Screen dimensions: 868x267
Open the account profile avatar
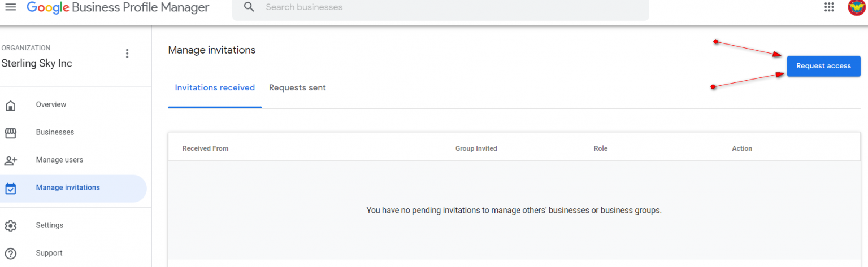[857, 7]
